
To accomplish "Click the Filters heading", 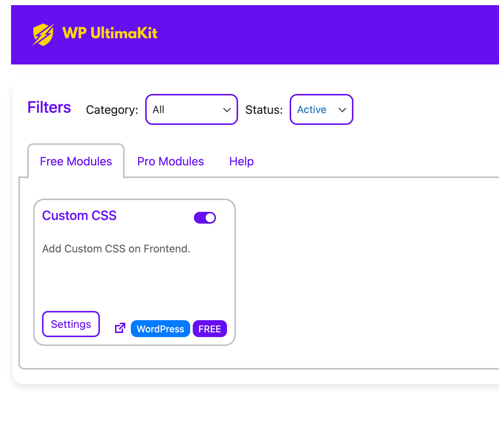I will (x=49, y=108).
